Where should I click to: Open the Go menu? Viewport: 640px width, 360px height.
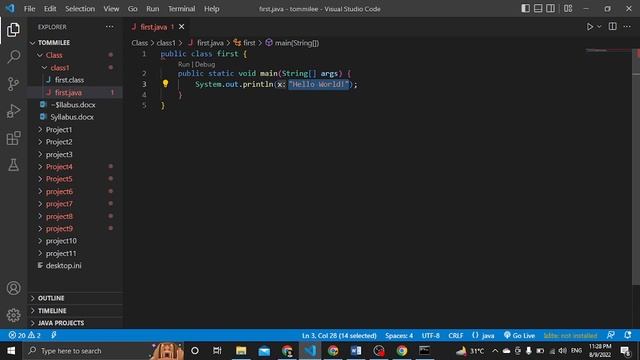[x=132, y=9]
